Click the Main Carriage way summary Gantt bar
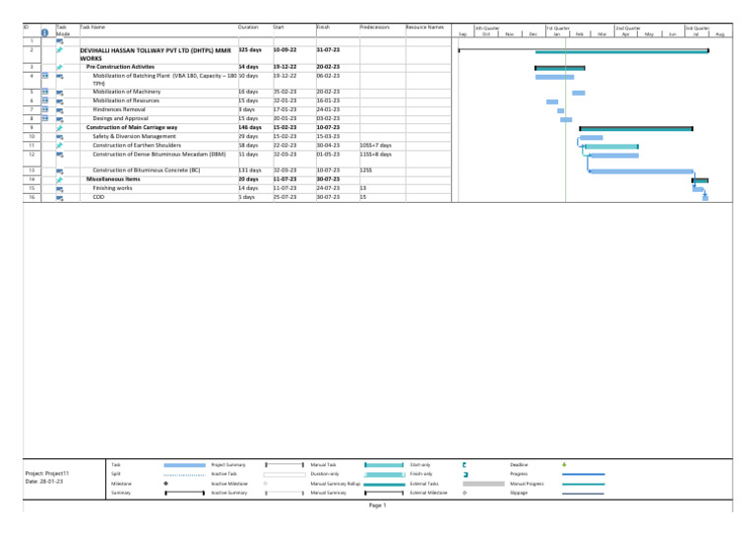756x535 pixels. pyautogui.click(x=636, y=129)
